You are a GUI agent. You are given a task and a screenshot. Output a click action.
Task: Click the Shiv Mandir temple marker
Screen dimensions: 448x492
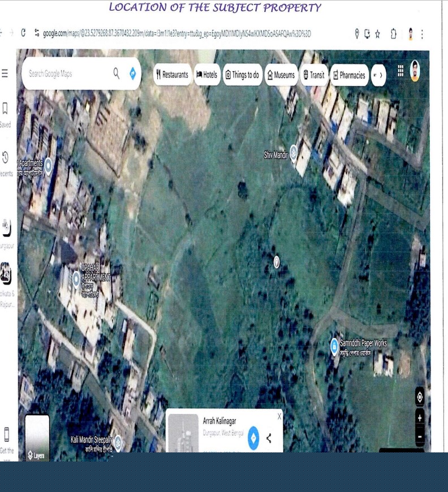coord(294,153)
